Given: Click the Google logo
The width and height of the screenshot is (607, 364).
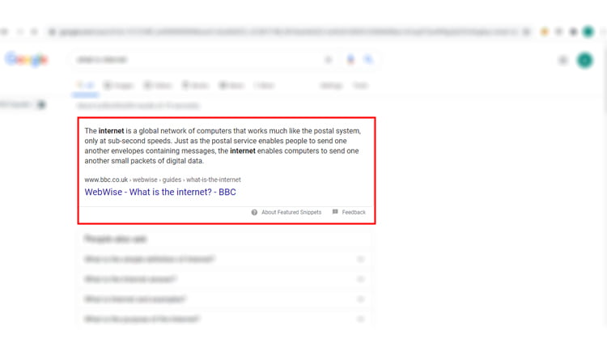Looking at the screenshot, I should pyautogui.click(x=27, y=60).
